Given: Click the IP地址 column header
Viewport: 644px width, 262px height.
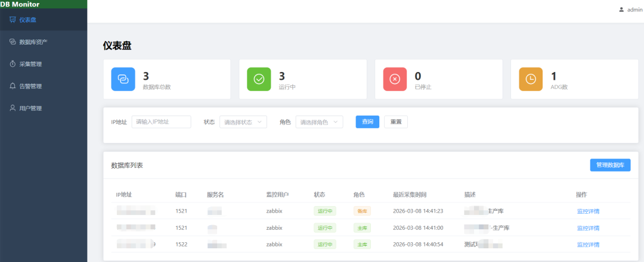Looking at the screenshot, I should (x=123, y=195).
